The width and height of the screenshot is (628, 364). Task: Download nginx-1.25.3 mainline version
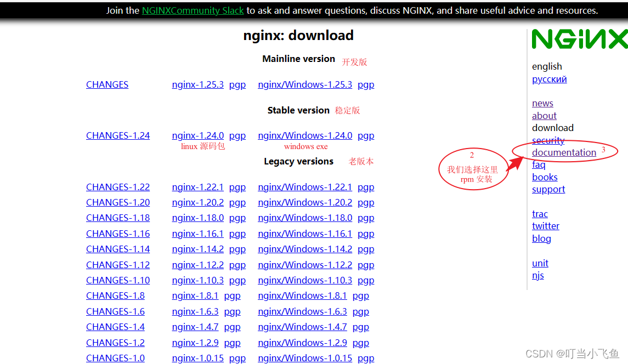click(x=197, y=84)
